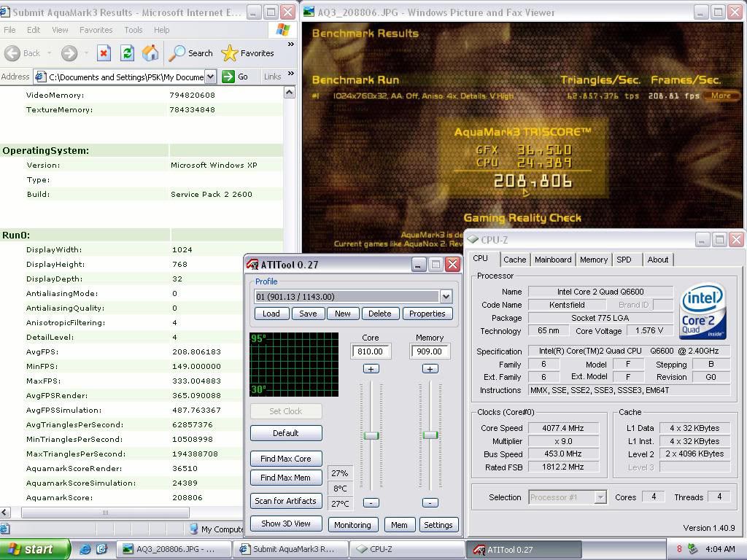Click the Scan for Artifacts button

pyautogui.click(x=286, y=500)
